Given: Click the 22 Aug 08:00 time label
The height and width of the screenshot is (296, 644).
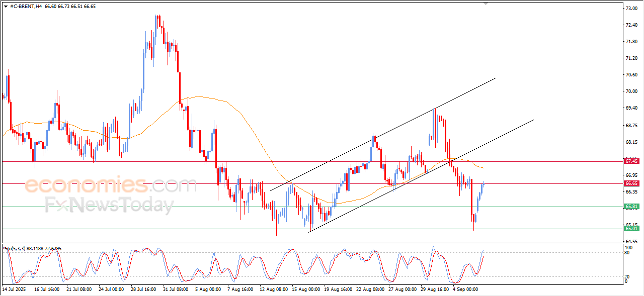Looking at the screenshot, I should (370, 289).
